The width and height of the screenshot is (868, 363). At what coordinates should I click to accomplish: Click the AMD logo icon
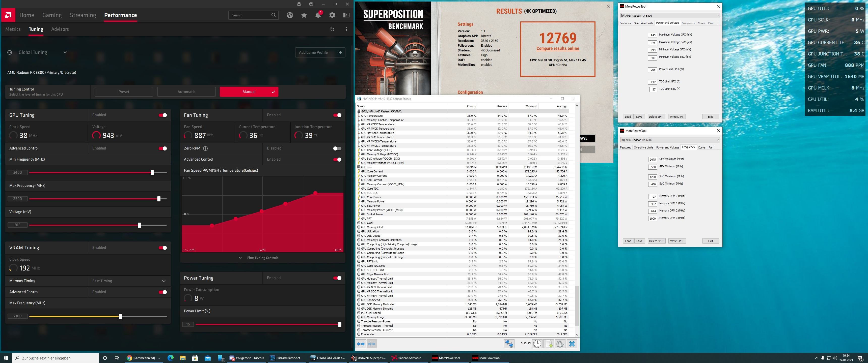coord(8,15)
